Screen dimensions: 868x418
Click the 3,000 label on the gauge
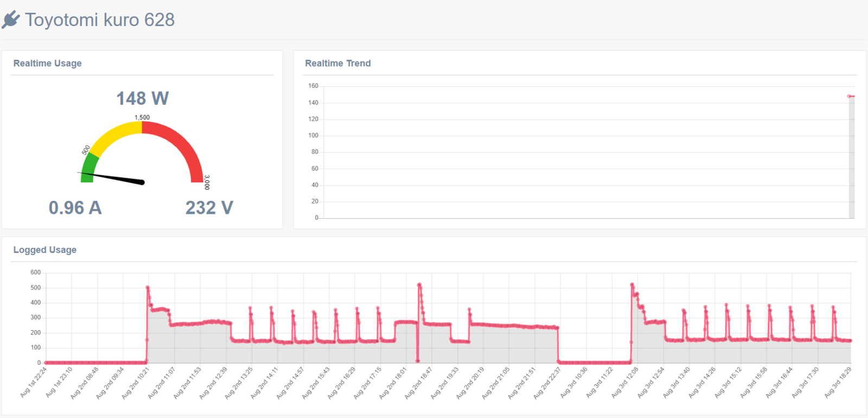coord(207,182)
